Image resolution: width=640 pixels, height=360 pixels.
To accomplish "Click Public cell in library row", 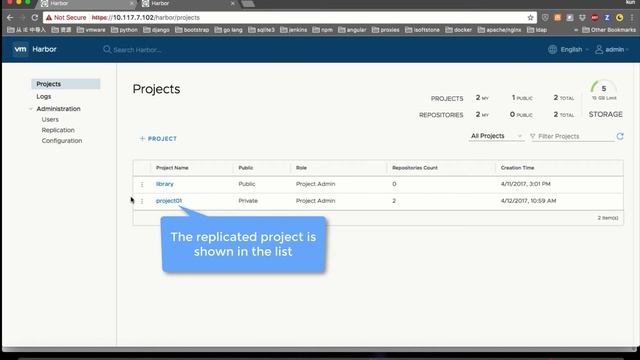I will coord(247,184).
